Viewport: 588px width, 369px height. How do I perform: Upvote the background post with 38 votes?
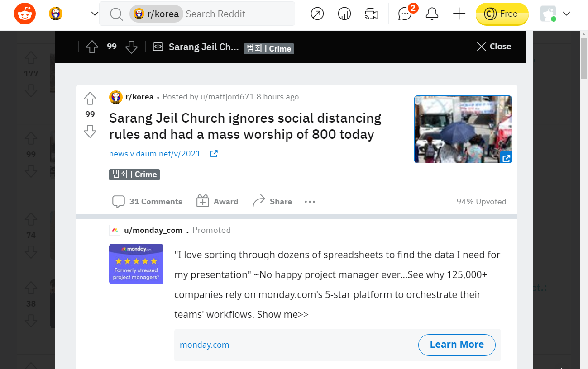click(31, 288)
